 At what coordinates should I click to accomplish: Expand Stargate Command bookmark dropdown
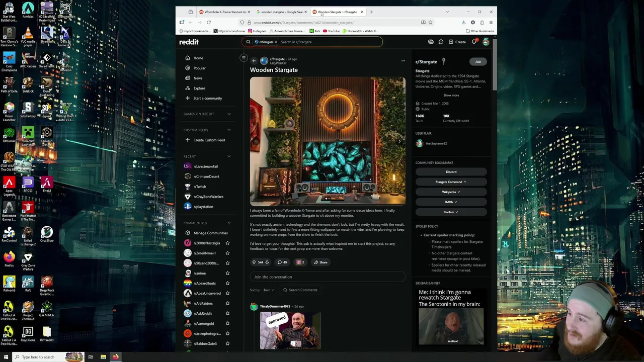451,182
